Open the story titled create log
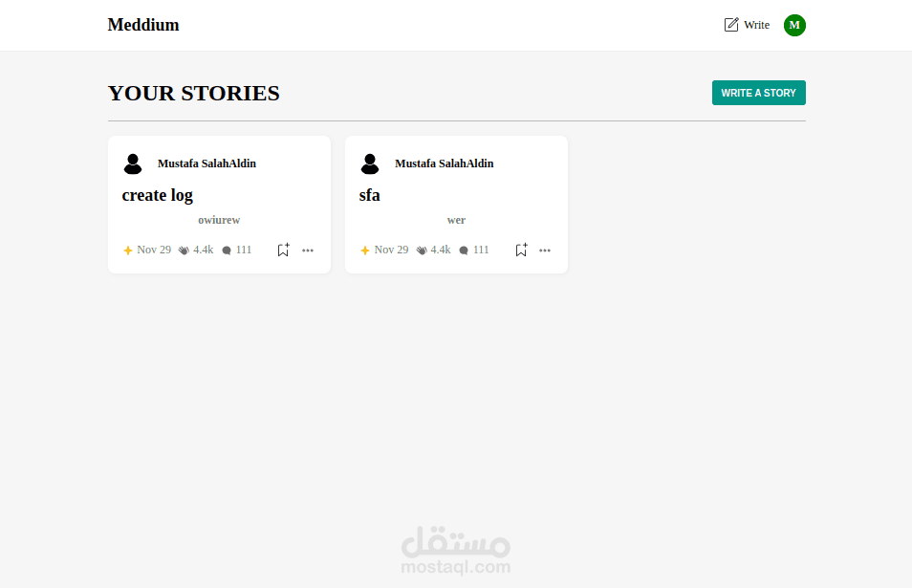Image resolution: width=912 pixels, height=588 pixels. pyautogui.click(x=157, y=195)
